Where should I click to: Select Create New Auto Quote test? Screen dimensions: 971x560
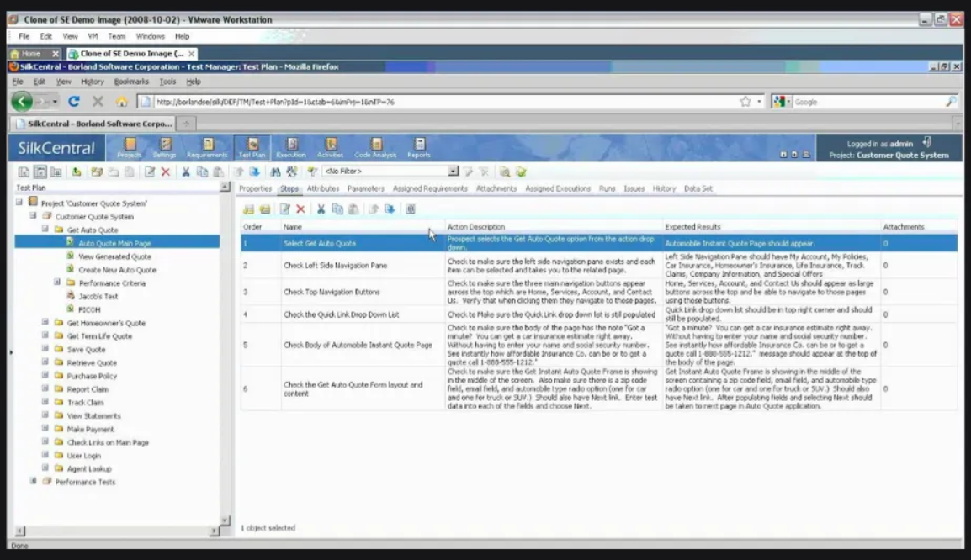point(117,270)
